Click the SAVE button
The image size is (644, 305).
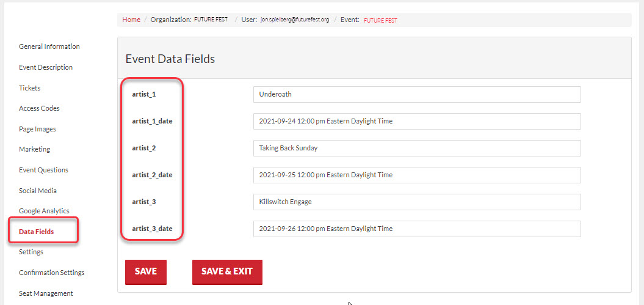pyautogui.click(x=146, y=272)
